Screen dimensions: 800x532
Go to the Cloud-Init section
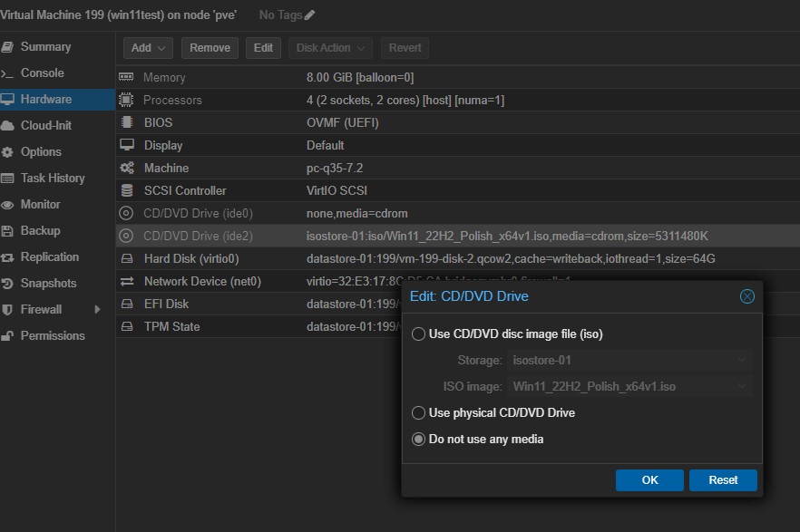click(45, 126)
